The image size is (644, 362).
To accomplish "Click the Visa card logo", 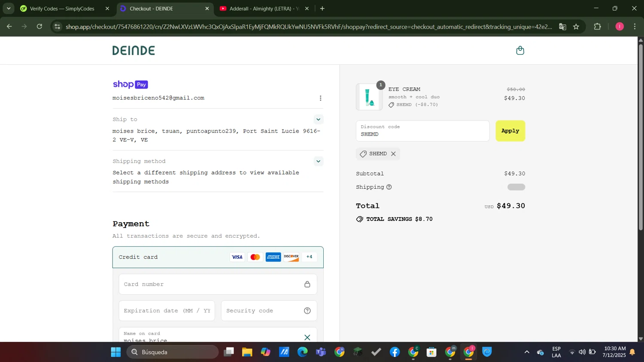I will [237, 257].
